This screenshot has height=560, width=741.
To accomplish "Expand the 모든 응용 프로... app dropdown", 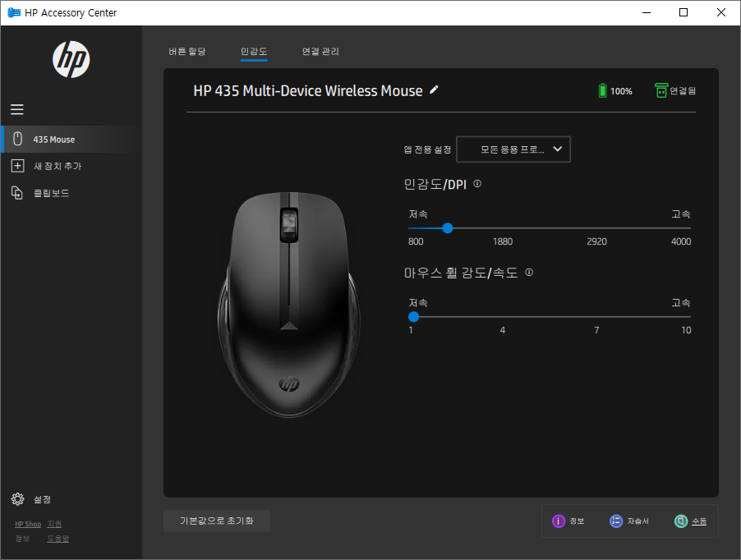I will [x=513, y=149].
